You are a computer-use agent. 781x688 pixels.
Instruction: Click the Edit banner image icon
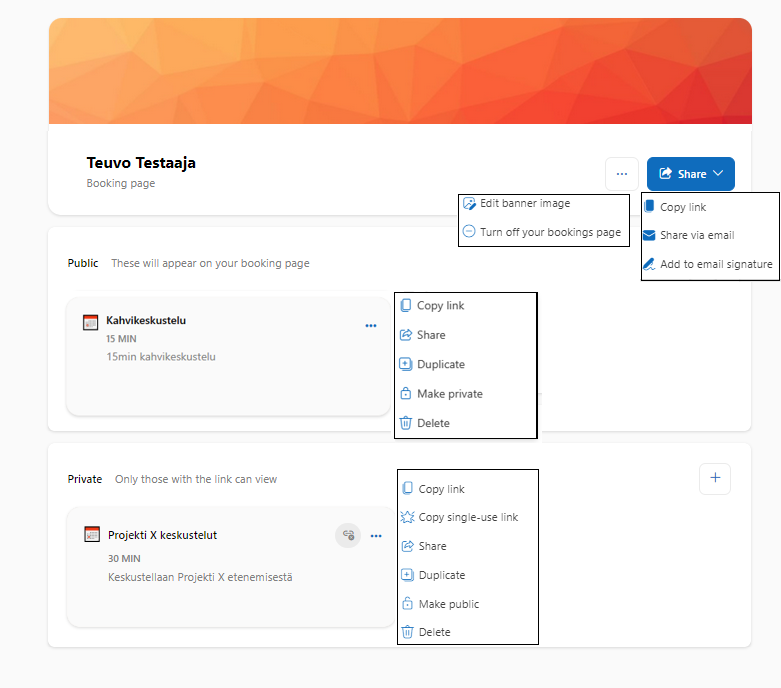pyautogui.click(x=469, y=203)
